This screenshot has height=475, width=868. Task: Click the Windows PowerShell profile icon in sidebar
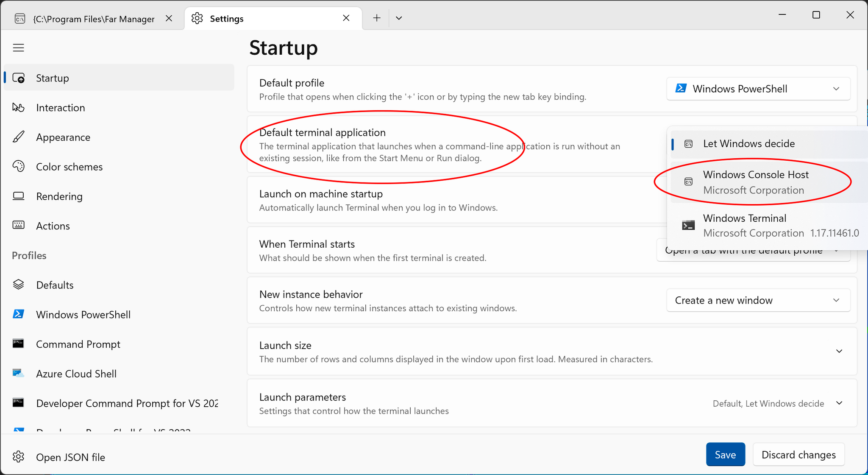(x=19, y=314)
